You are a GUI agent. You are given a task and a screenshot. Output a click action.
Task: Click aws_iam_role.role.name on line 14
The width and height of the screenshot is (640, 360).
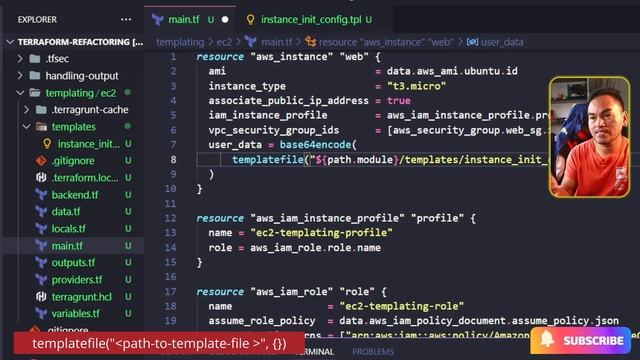(x=315, y=248)
